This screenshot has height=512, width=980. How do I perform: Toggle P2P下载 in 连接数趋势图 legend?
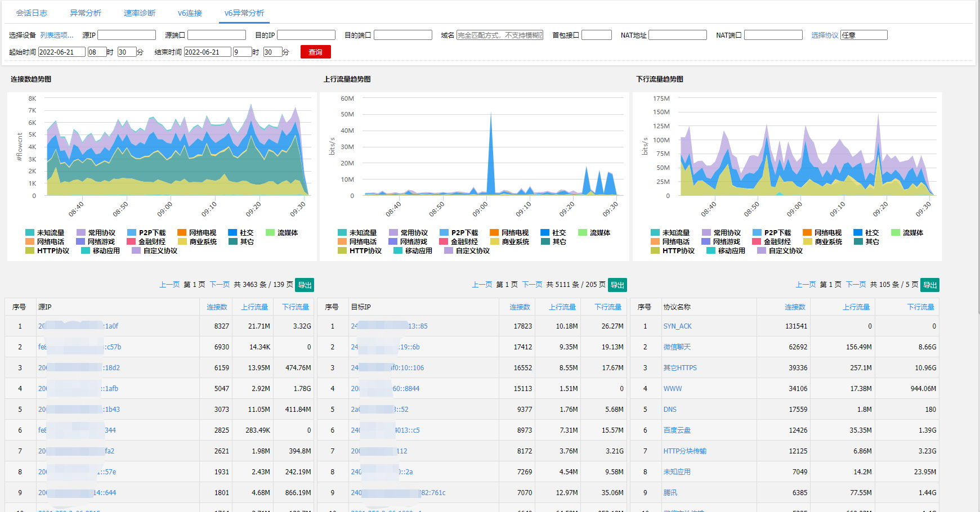click(x=146, y=232)
